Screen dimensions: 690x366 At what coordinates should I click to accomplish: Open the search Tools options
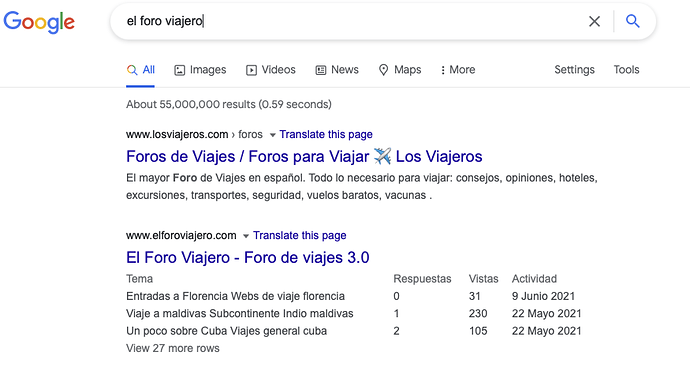[x=626, y=70]
